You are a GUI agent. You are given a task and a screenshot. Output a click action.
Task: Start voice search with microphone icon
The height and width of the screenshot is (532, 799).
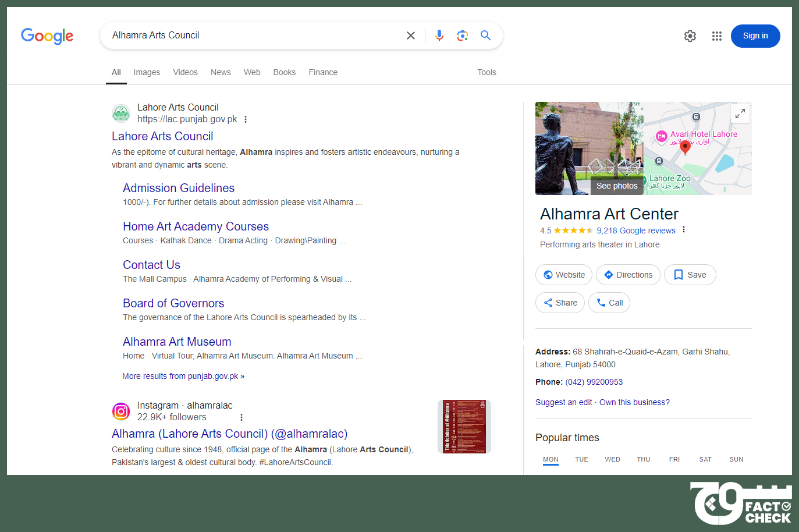click(439, 36)
